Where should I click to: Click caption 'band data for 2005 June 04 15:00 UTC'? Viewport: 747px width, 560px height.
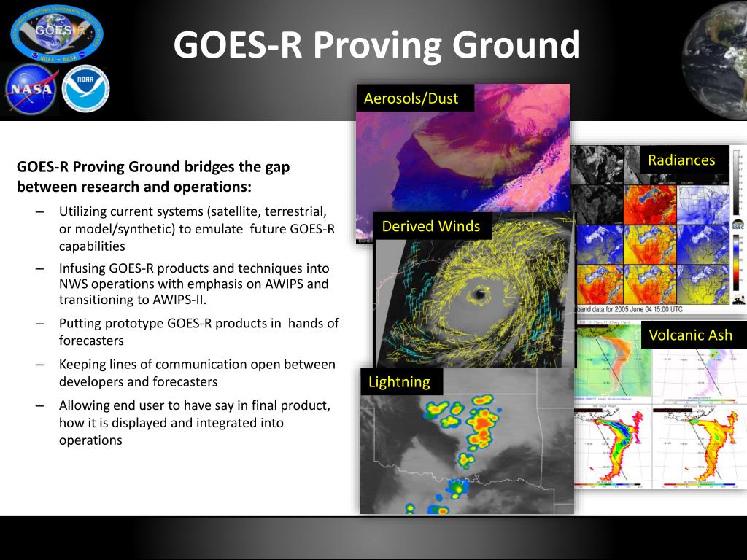(630, 309)
